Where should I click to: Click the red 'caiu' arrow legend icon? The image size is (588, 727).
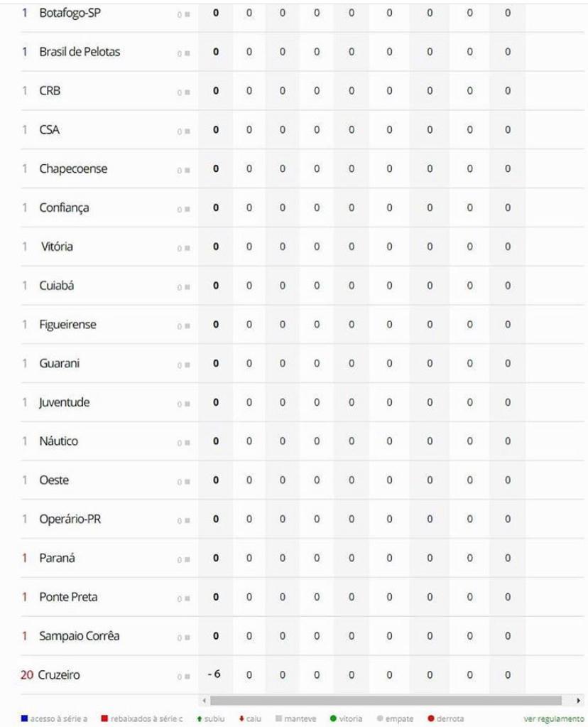(x=241, y=718)
